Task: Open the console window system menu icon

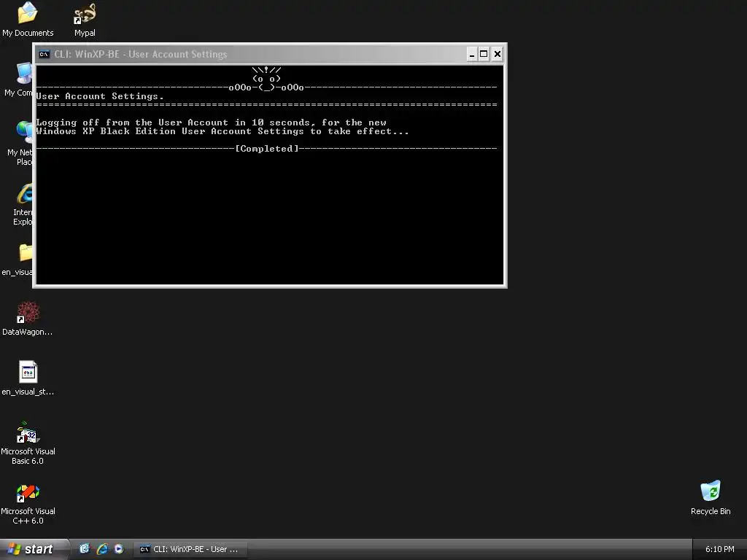Action: coord(44,54)
